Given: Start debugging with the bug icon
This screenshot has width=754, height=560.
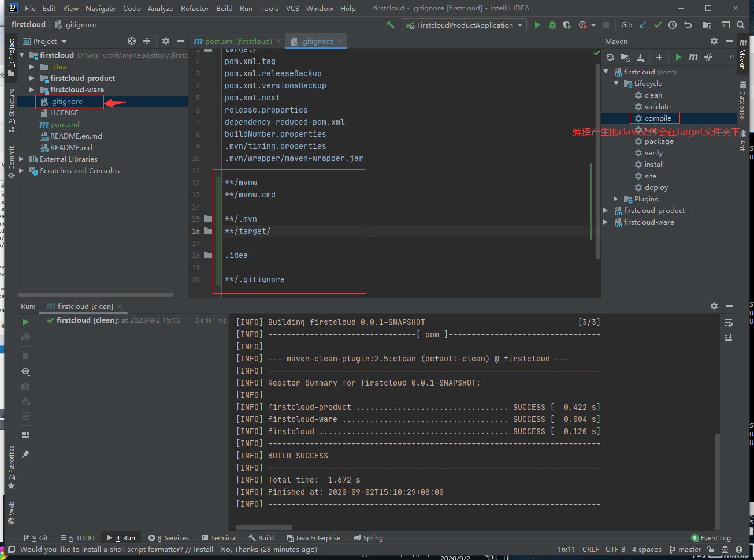Looking at the screenshot, I should pos(552,25).
